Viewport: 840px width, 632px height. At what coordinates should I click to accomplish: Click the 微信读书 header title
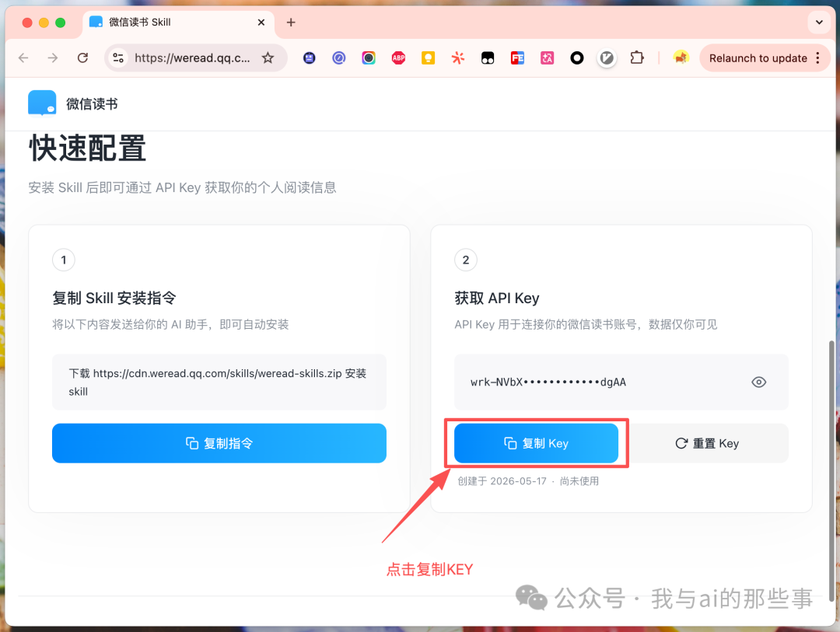pos(92,104)
